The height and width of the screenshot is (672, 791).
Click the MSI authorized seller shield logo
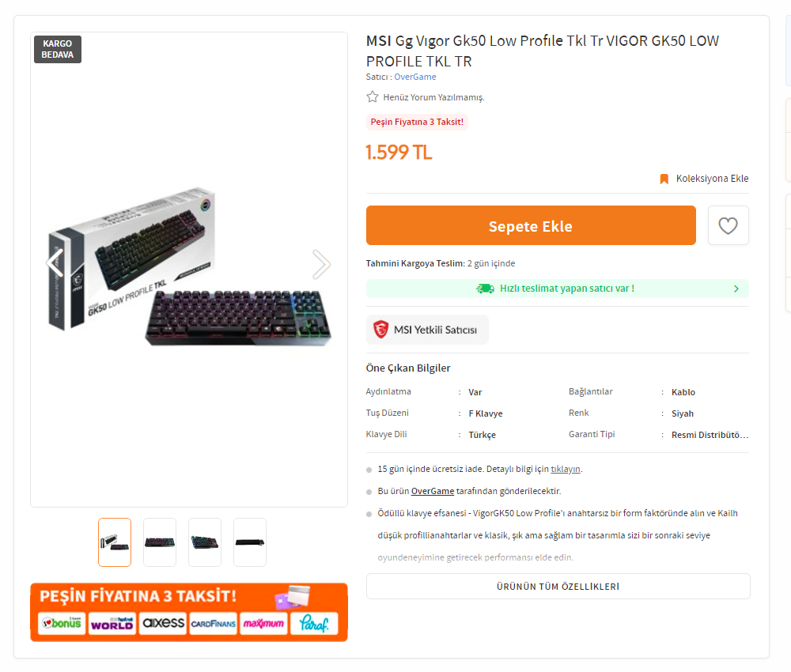coord(381,330)
